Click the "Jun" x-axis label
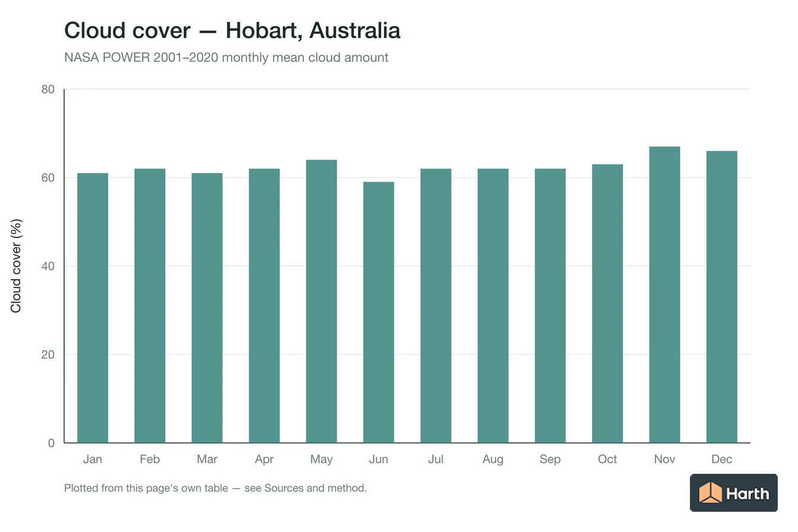Viewport: 798px width, 532px height. (379, 459)
